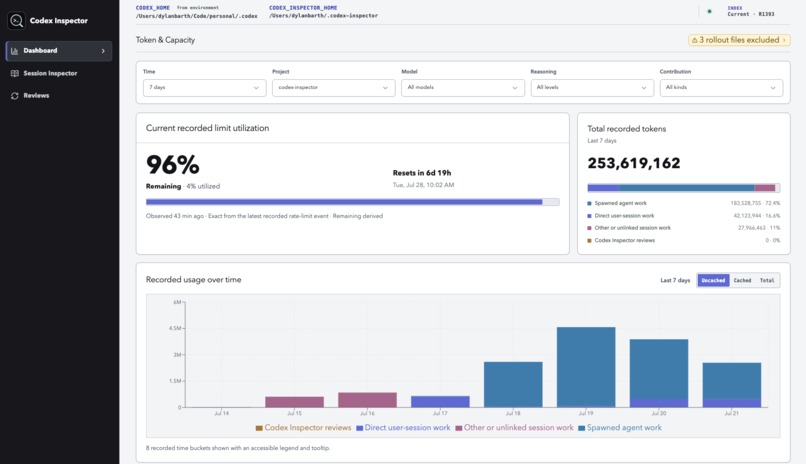Select the Uncached usage view
Screen dimensions: 806x464
[713, 281]
